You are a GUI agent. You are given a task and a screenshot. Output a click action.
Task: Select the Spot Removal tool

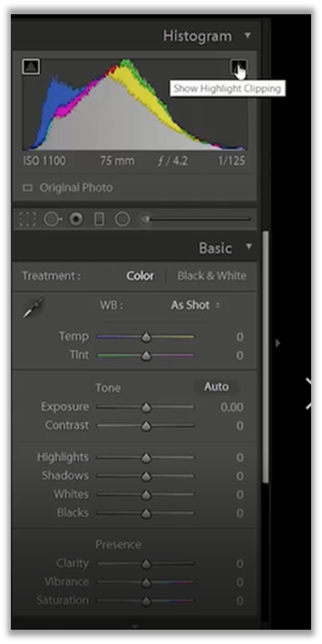click(x=53, y=219)
